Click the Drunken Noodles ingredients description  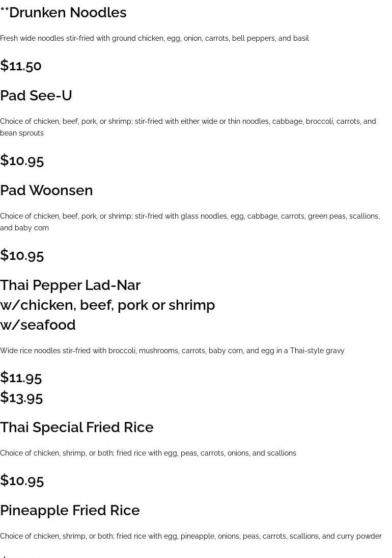point(154,38)
